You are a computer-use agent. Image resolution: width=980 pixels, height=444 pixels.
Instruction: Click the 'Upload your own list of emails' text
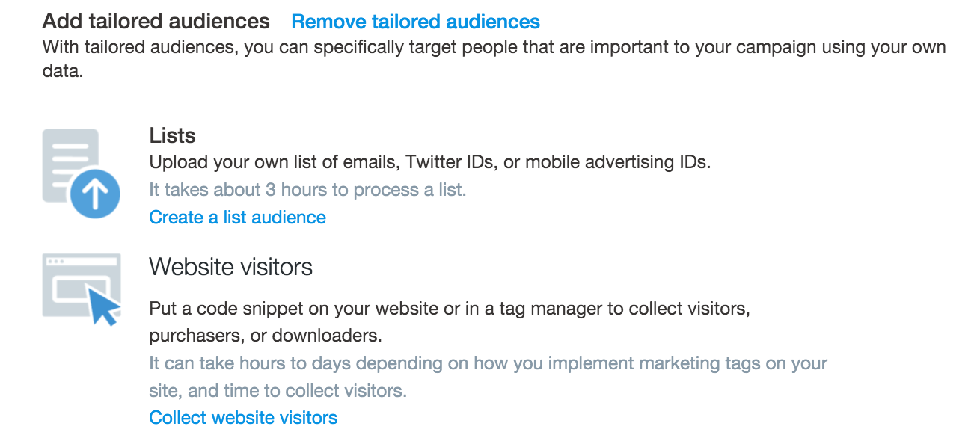(429, 162)
